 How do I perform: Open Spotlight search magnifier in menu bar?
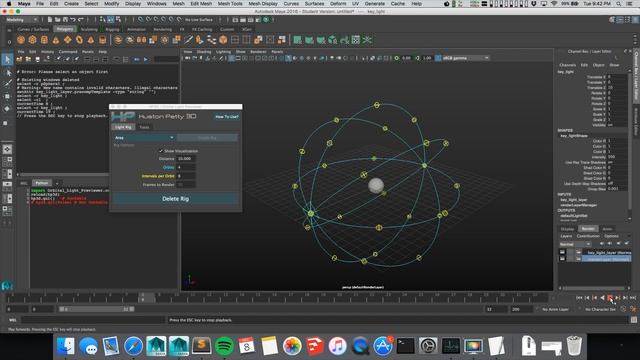[619, 4]
